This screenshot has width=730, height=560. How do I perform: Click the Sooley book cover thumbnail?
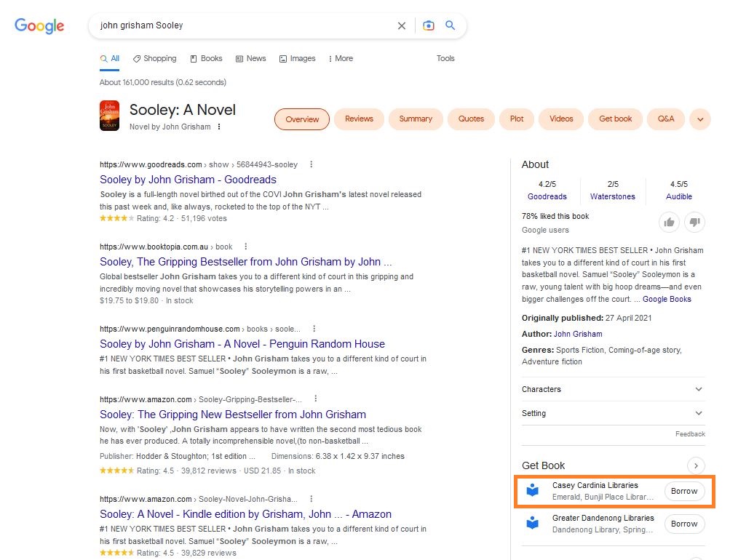pos(109,116)
